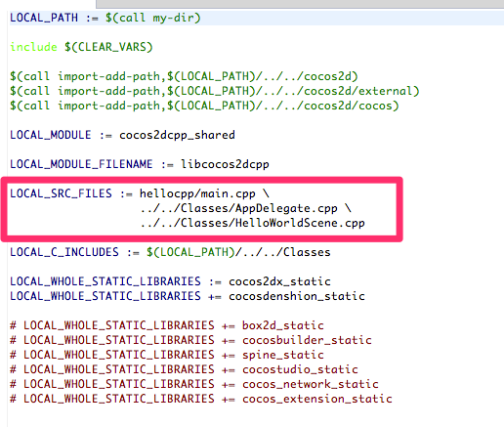This screenshot has height=427, width=504.
Task: Click 'LOCAL_C_INCLUDES' line
Action: (170, 252)
